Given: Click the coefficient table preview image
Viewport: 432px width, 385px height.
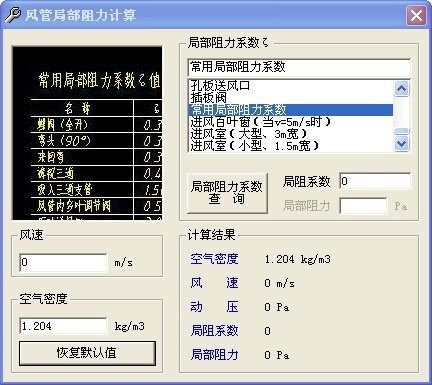Looking at the screenshot, I should 87,133.
